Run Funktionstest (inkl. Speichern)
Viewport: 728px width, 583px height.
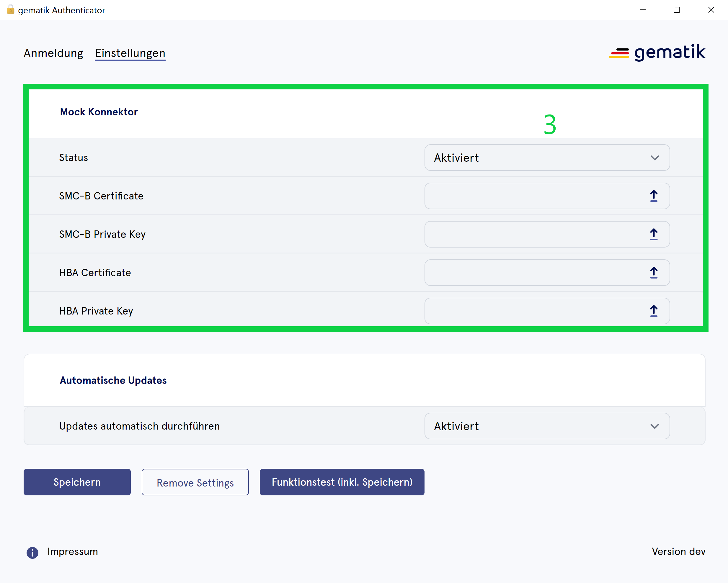click(342, 482)
